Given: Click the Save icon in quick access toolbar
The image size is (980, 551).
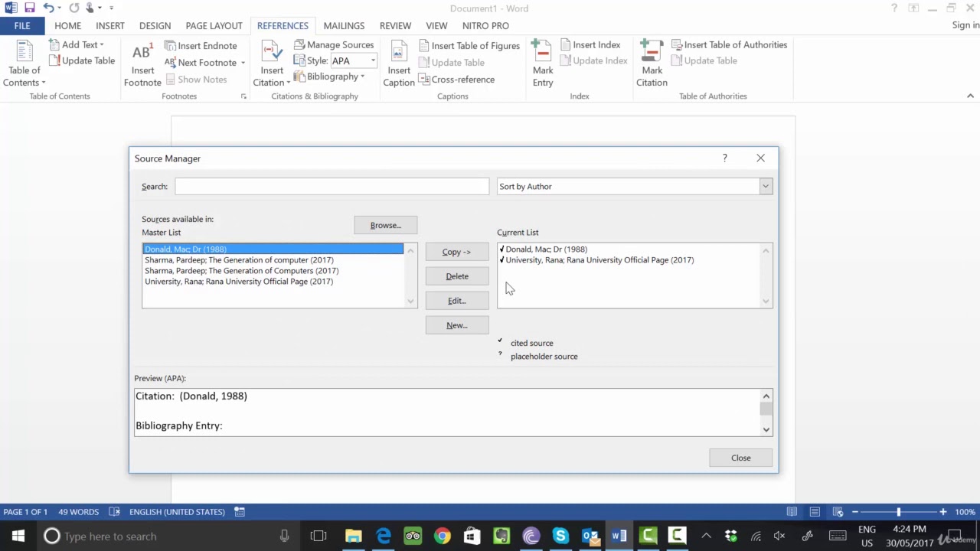Looking at the screenshot, I should click(30, 8).
